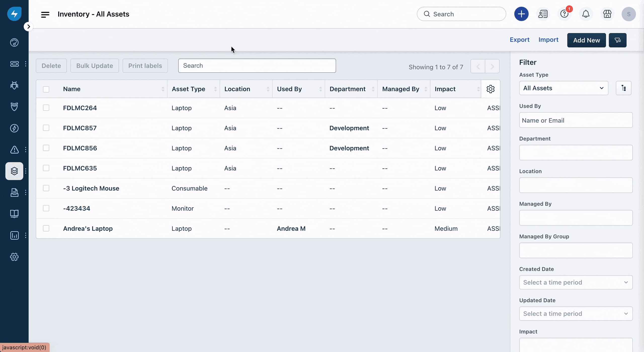Open the Tickets icon in sidebar
This screenshot has width=644, height=352.
[x=14, y=64]
